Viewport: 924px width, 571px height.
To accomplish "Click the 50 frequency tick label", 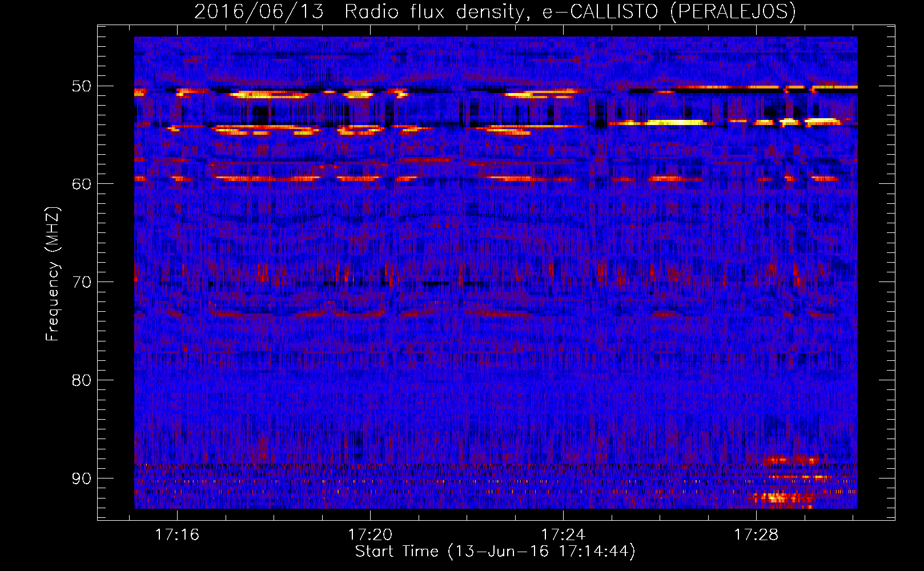I will 81,86.
